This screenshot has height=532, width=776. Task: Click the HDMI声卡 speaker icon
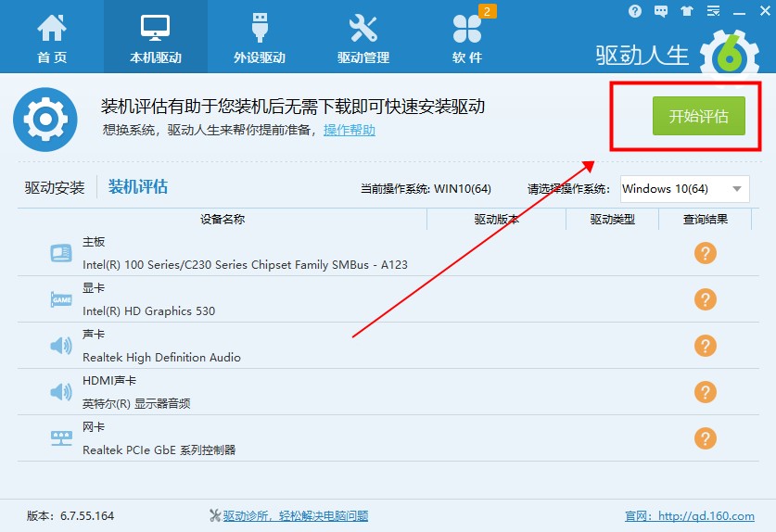pos(61,392)
